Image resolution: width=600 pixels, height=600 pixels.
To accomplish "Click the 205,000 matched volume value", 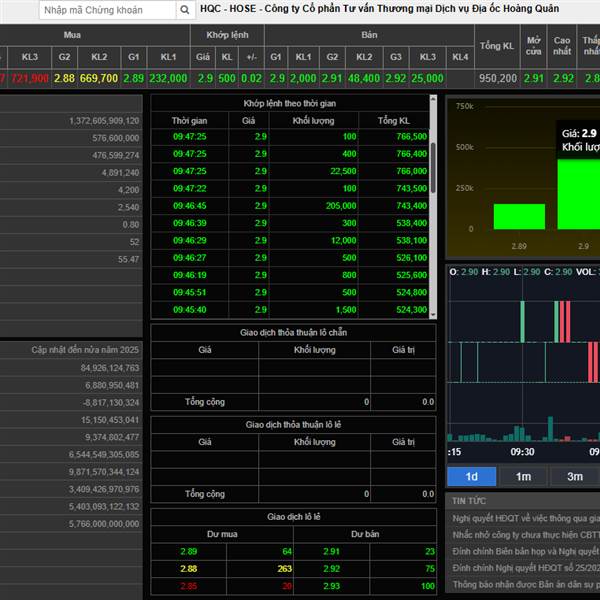I will [x=341, y=205].
